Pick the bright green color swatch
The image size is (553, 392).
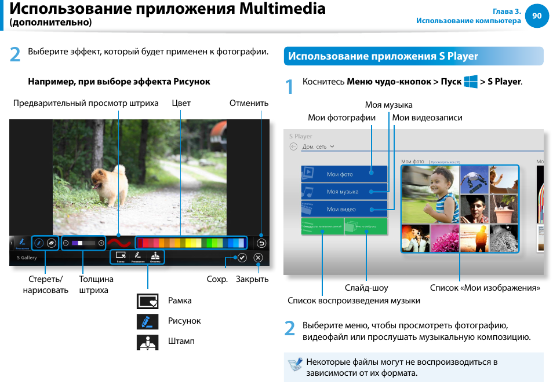(x=209, y=243)
